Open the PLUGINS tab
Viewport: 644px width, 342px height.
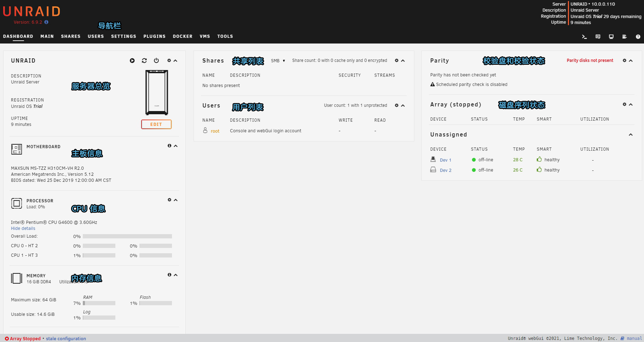tap(155, 36)
